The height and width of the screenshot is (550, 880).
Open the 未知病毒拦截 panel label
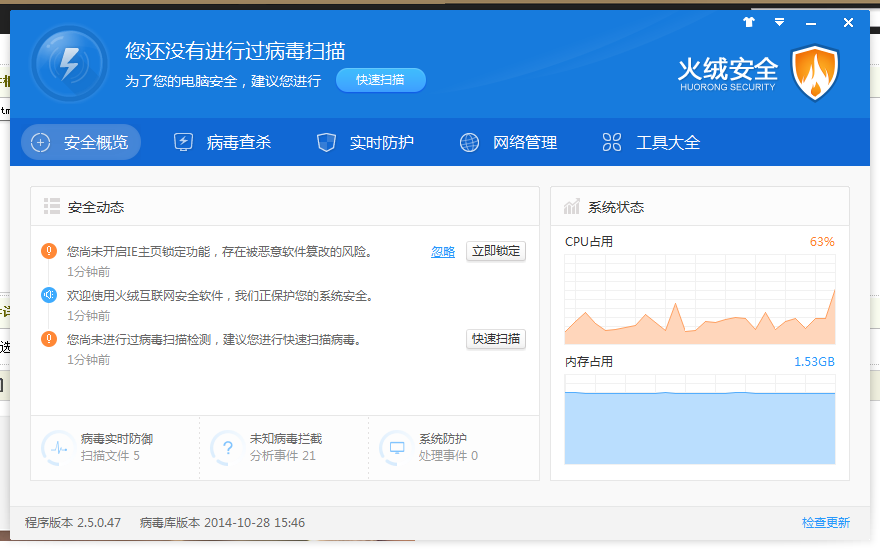pyautogui.click(x=286, y=439)
